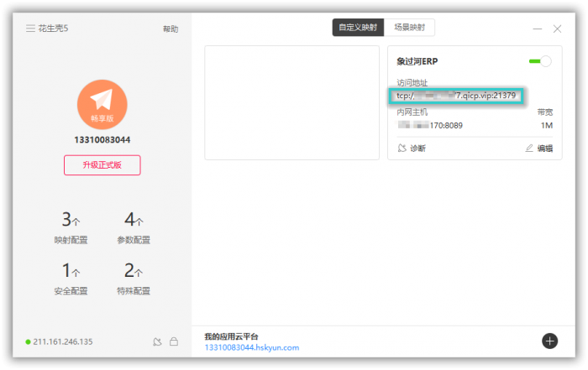Image resolution: width=588 pixels, height=370 pixels.
Task: Click the 诊断 label in the ERP card
Action: 418,149
